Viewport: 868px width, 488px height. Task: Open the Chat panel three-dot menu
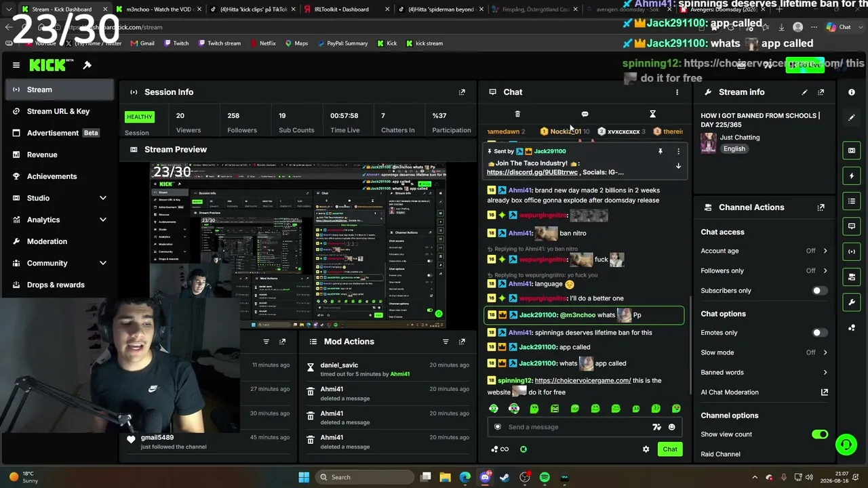tap(677, 92)
